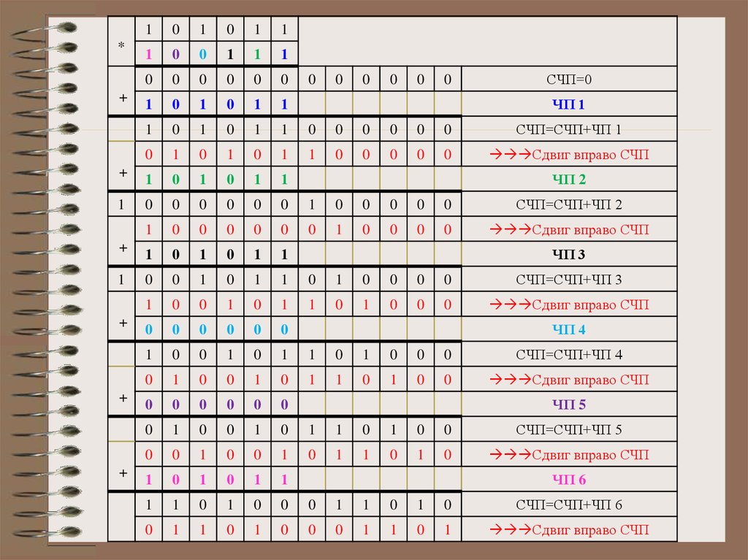Click the plus sign beside the ЧП 4 row
Image resolution: width=748 pixels, height=560 pixels.
122,323
